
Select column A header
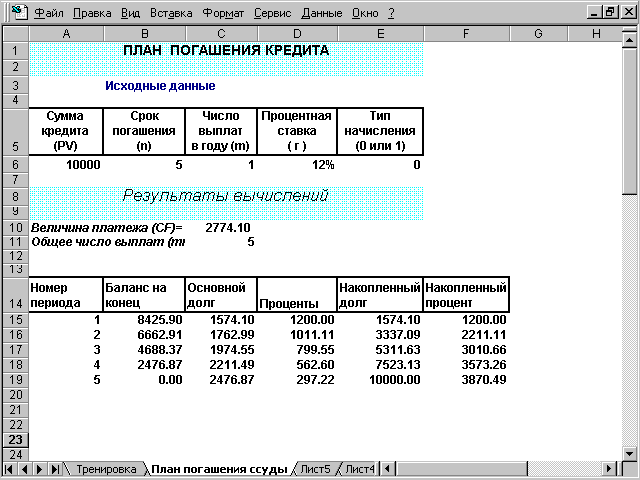[x=66, y=34]
